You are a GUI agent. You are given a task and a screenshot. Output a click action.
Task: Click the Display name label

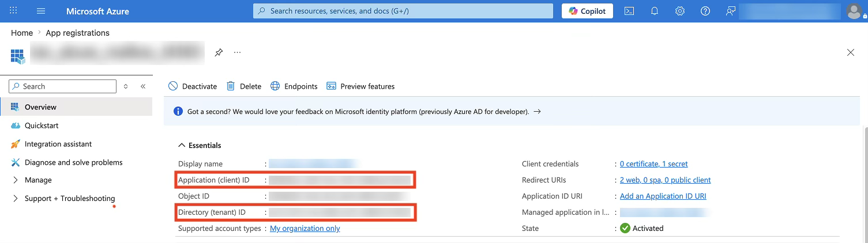[x=200, y=164]
